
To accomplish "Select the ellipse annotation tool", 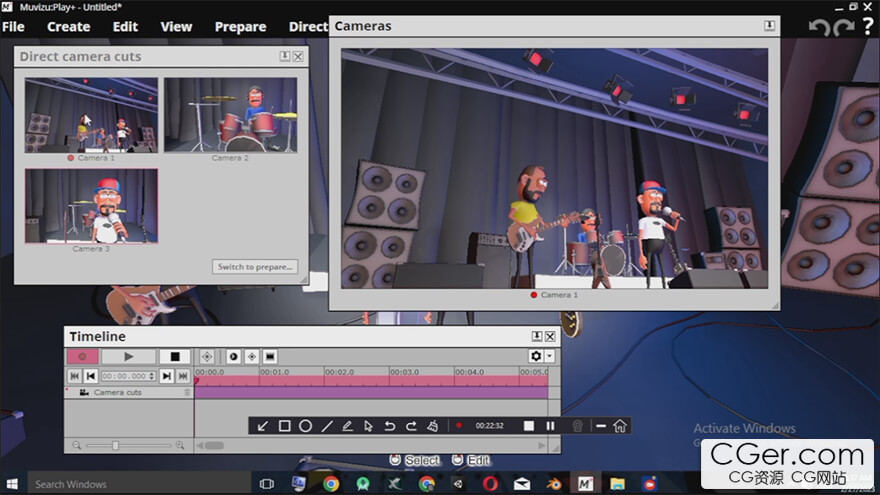I will pos(305,426).
